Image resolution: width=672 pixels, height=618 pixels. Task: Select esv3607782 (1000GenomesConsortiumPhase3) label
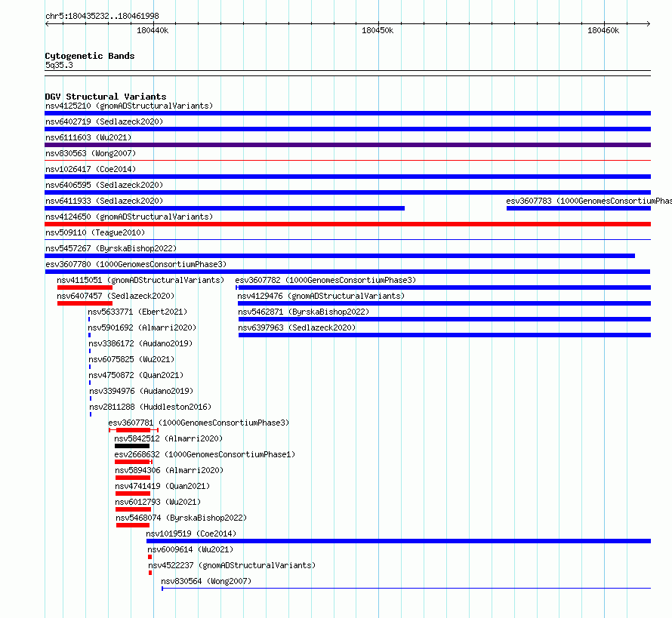(325, 280)
